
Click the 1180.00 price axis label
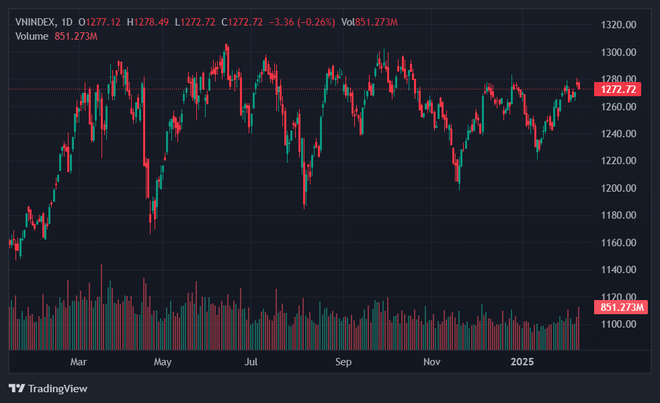618,215
